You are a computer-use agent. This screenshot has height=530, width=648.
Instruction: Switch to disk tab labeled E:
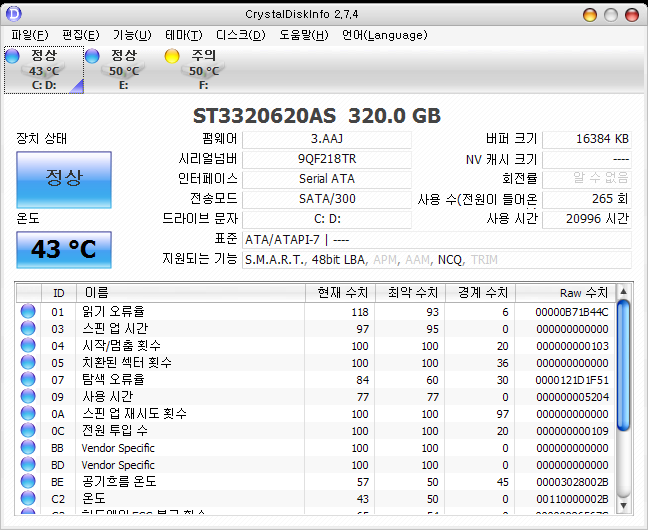[124, 70]
